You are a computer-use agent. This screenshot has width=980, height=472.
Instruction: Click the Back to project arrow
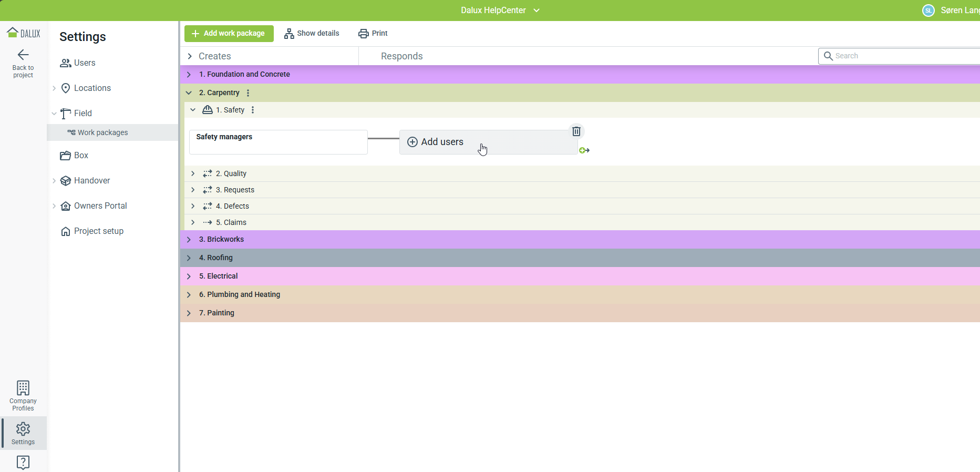coord(23,55)
